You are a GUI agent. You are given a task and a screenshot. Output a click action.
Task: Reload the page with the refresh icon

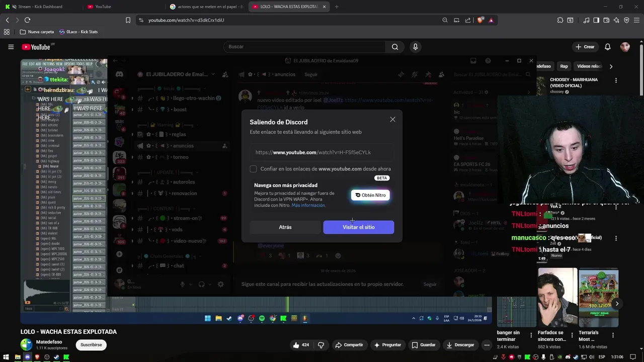point(27,20)
